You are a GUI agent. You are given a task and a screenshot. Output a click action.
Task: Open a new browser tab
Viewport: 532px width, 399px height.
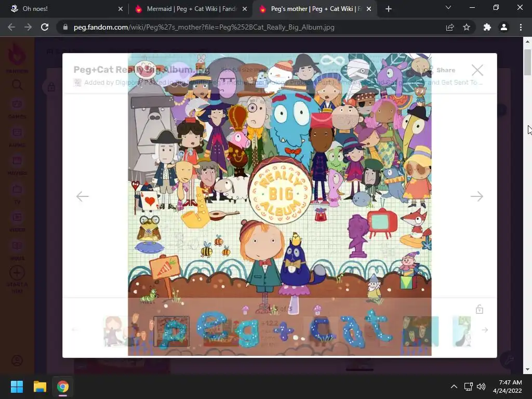[389, 9]
